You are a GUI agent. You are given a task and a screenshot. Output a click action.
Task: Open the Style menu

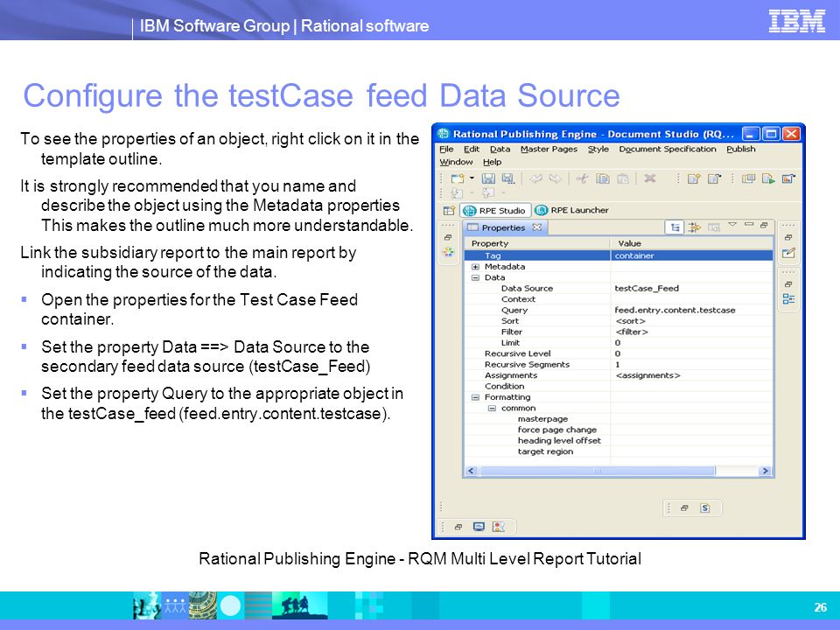(x=598, y=149)
